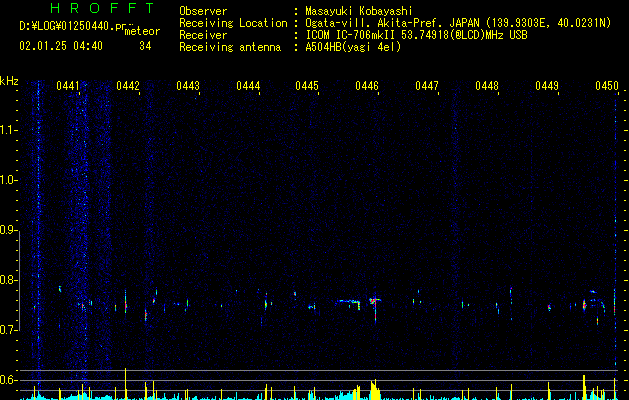The width and height of the screenshot is (629, 400).
Task: Click the 0.8 kHz axis label
Action: [9, 280]
